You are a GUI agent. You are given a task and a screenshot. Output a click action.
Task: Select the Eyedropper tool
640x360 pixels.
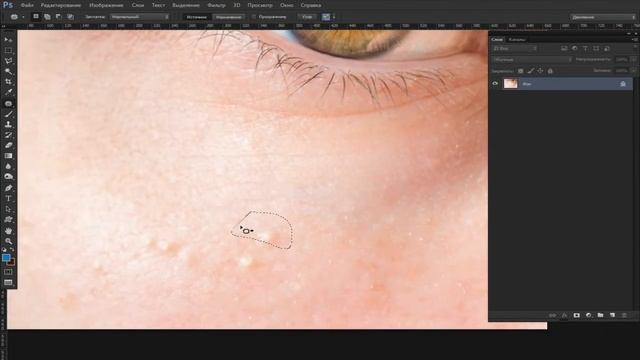[x=8, y=92]
